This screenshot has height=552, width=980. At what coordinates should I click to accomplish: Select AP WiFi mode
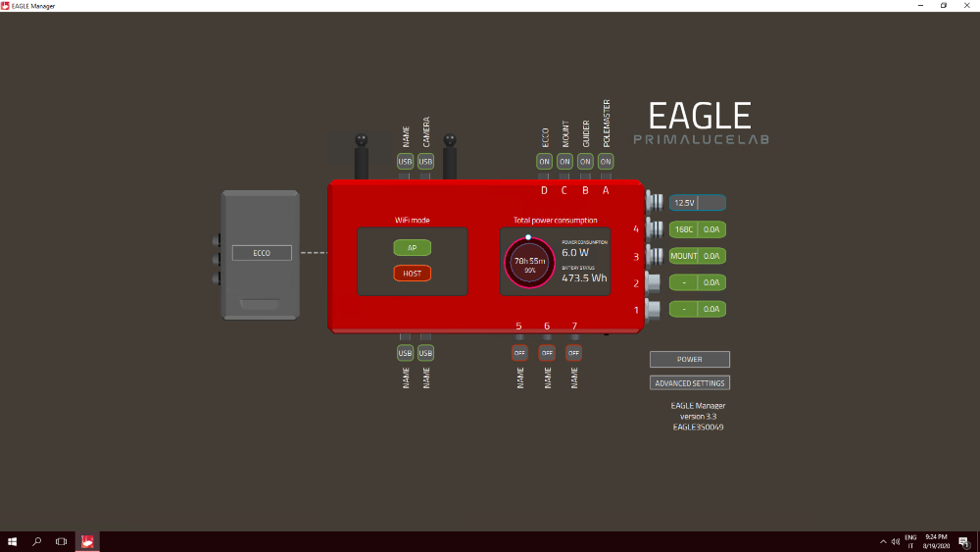point(412,248)
